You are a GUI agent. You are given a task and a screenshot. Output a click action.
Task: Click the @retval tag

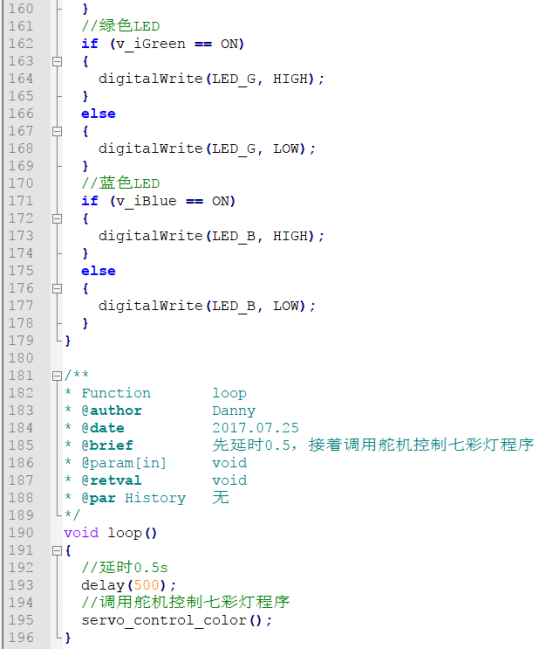[x=112, y=481]
